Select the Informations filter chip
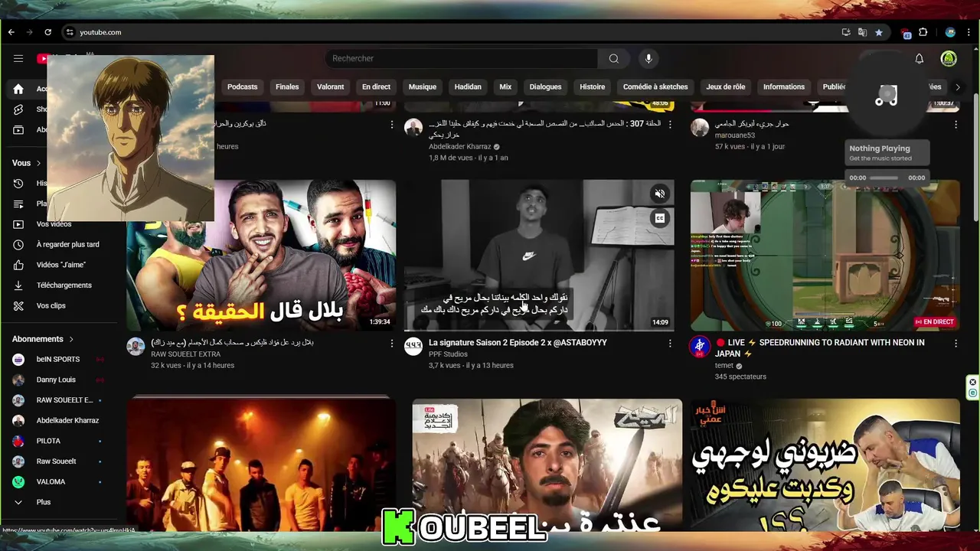980x551 pixels. [783, 86]
